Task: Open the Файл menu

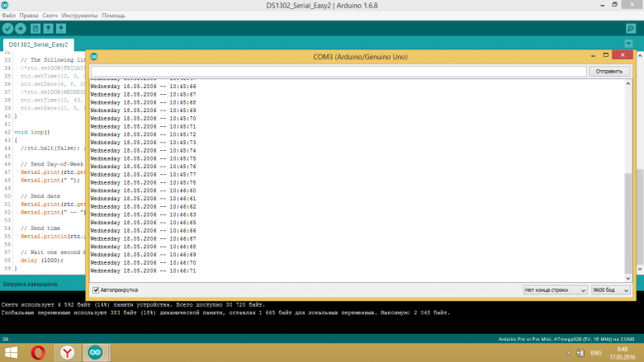Action: 8,15
